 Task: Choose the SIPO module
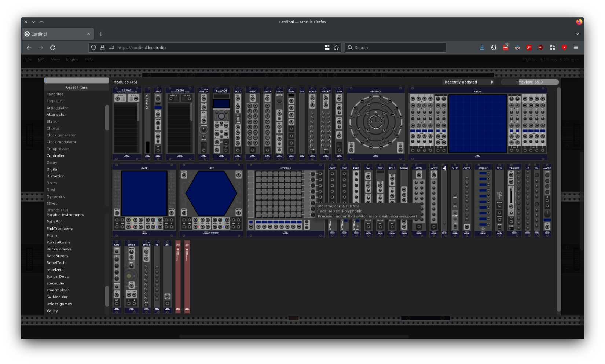pyautogui.click(x=339, y=124)
